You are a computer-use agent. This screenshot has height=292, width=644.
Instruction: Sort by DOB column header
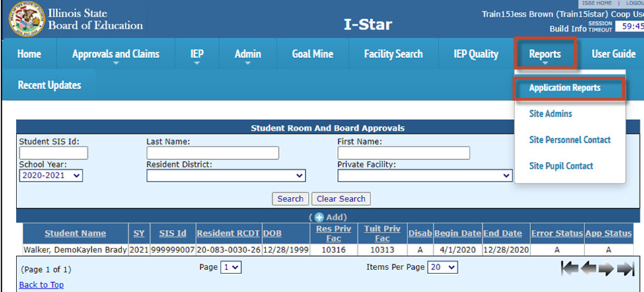coord(272,234)
